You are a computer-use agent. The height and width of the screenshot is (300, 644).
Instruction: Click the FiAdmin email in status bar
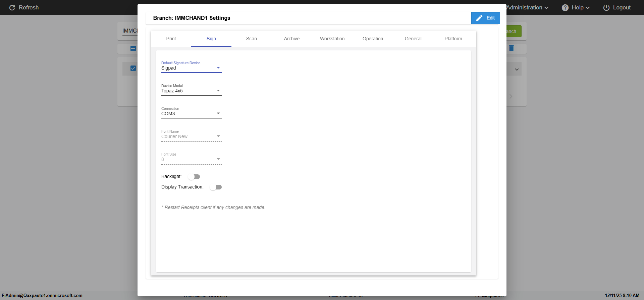42,295
